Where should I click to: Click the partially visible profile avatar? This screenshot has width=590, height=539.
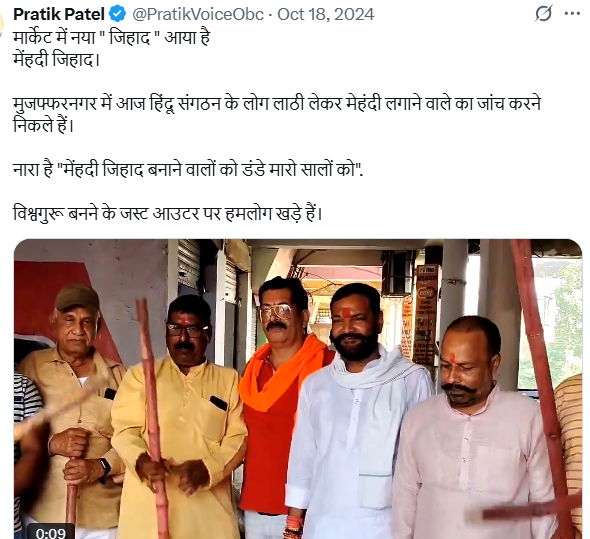pyautogui.click(x=2, y=25)
